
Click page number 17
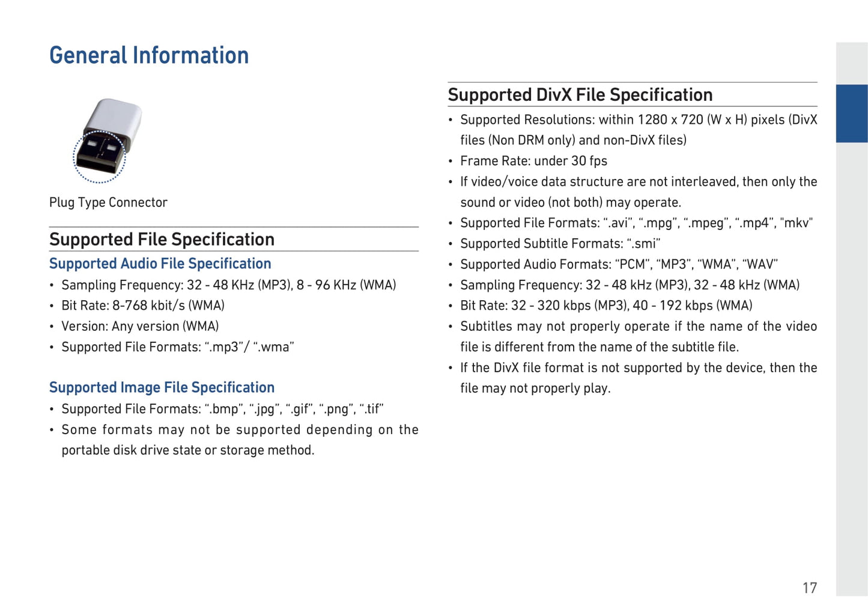(809, 588)
